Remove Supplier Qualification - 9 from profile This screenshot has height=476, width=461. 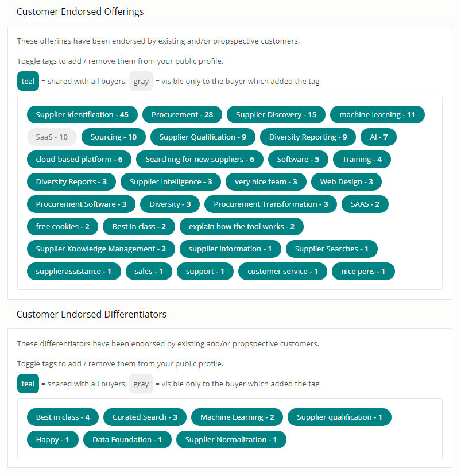coord(203,137)
